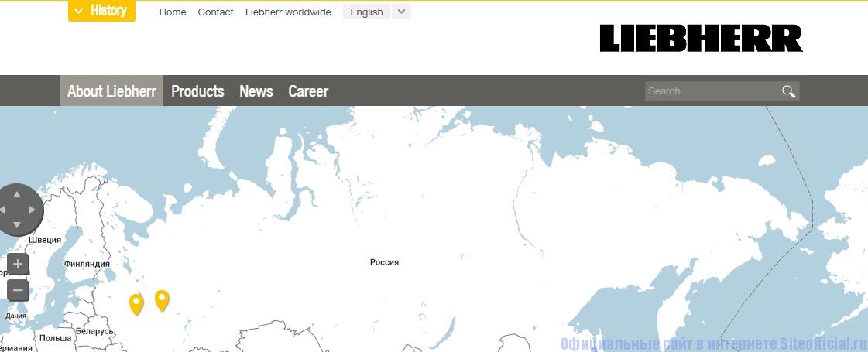Viewport: 868px width, 352px height.
Task: Click the Беларусь map label
Action: point(94,332)
